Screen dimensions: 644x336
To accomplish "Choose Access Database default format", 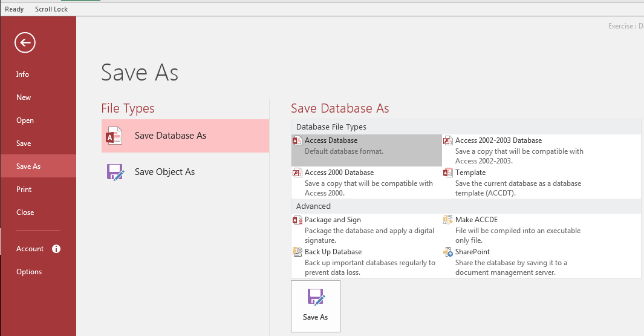I will pos(366,151).
